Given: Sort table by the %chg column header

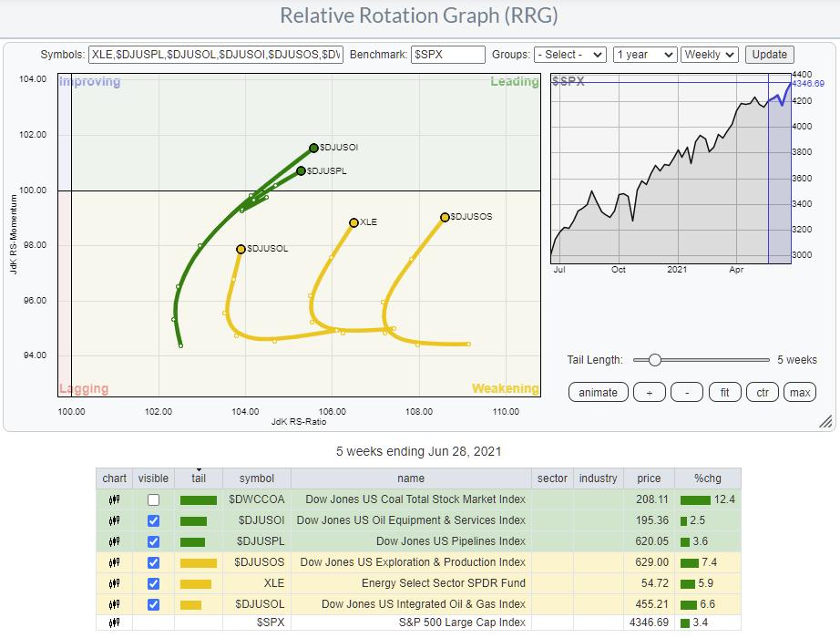Looking at the screenshot, I should (707, 478).
